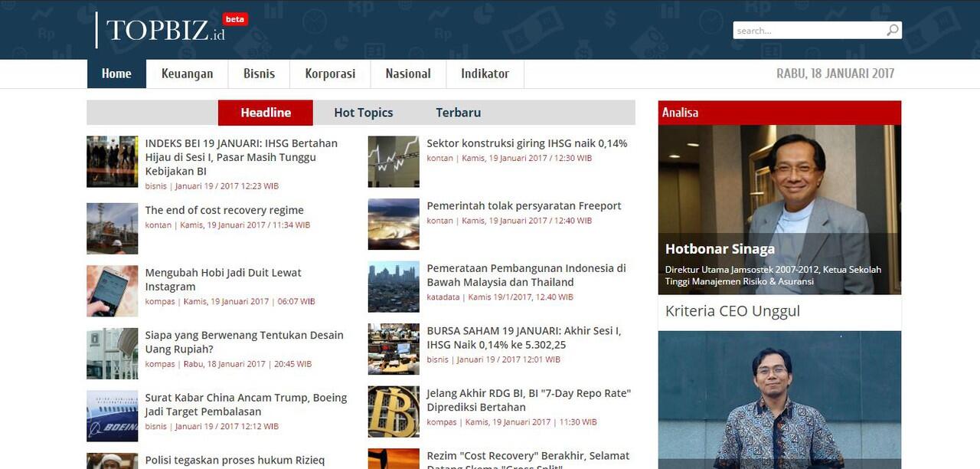Open the Analisa section header
The height and width of the screenshot is (469, 980).
[779, 113]
